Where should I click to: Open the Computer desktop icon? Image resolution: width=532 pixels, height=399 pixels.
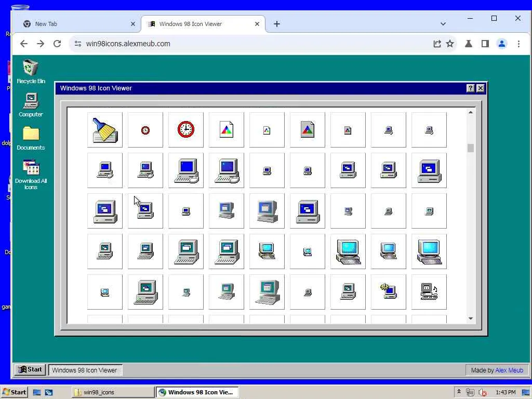(31, 105)
